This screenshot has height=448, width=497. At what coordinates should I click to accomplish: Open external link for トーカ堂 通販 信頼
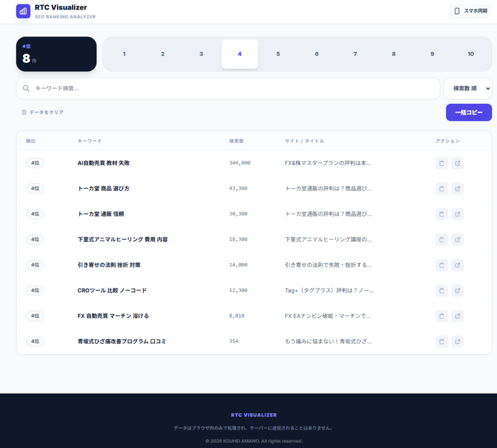(x=457, y=214)
